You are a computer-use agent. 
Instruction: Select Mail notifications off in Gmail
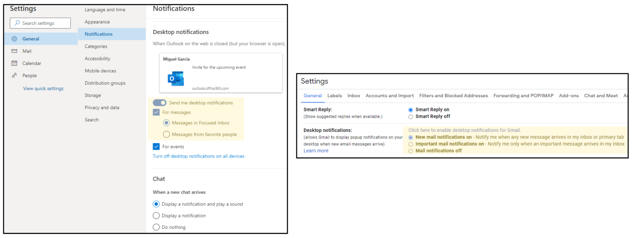(411, 151)
